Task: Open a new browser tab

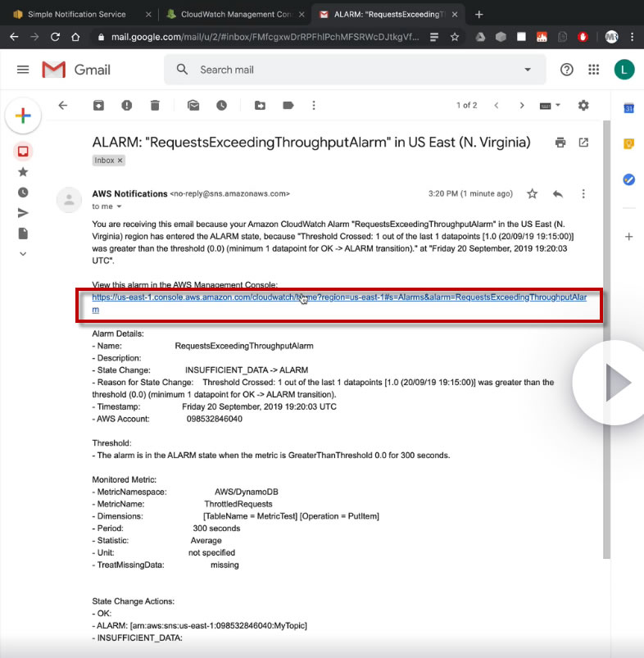Action: point(478,15)
